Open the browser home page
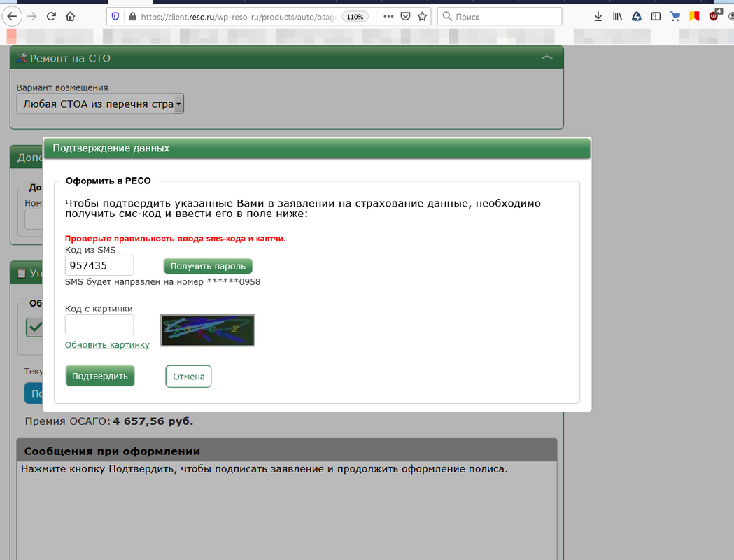734x560 pixels. [x=70, y=17]
